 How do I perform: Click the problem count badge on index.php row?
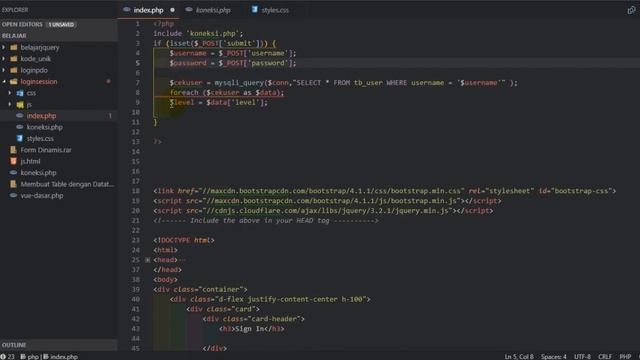110,116
